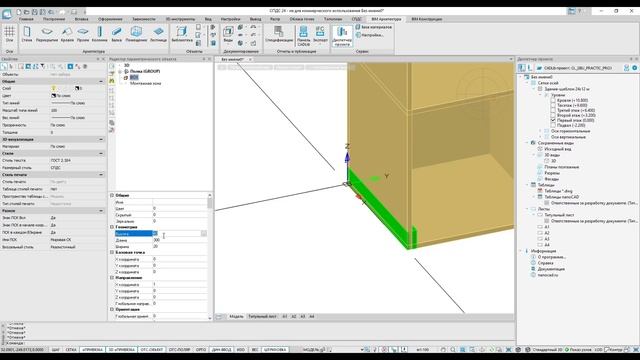Open База материалов in ribbon
The height and width of the screenshot is (360, 640).
click(373, 27)
